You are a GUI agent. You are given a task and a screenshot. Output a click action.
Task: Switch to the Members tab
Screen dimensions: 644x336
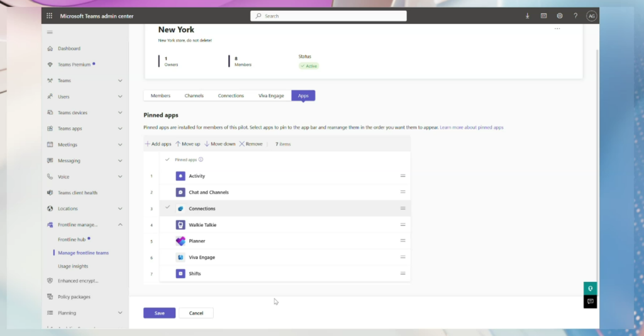coord(160,95)
